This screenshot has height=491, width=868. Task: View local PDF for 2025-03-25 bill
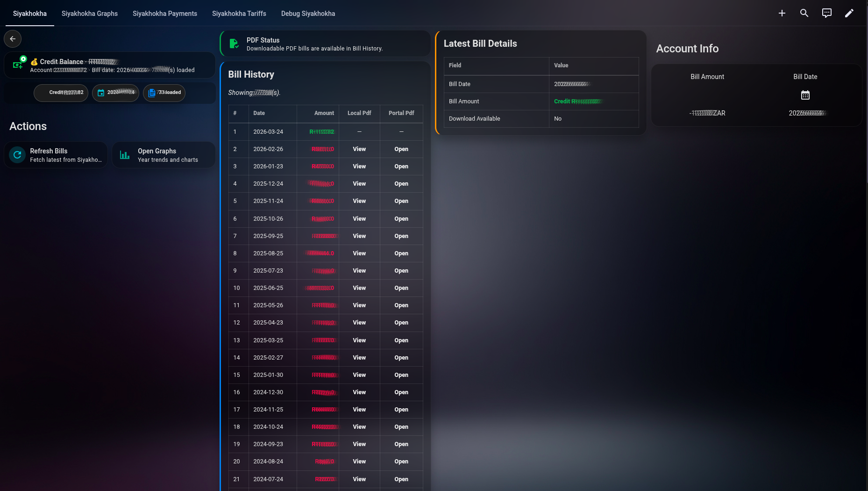point(359,340)
